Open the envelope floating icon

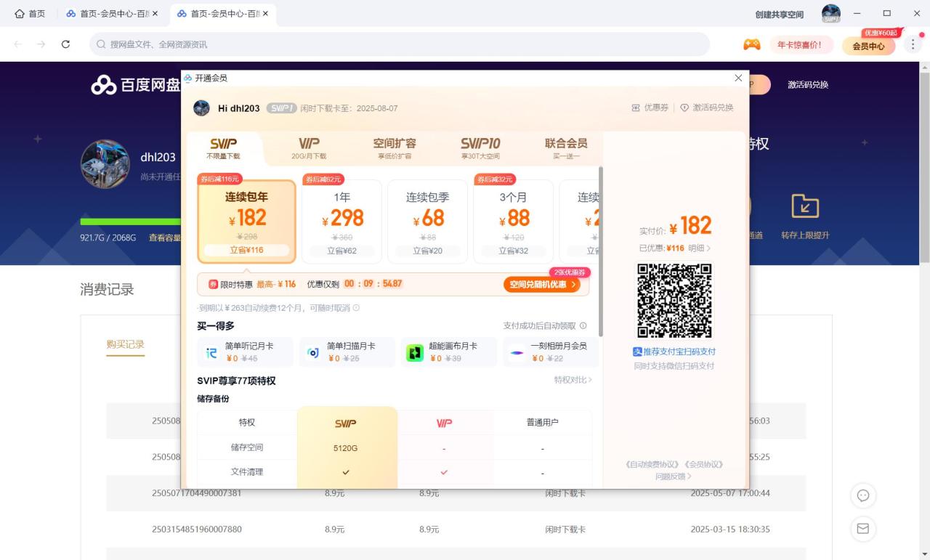pos(863,529)
